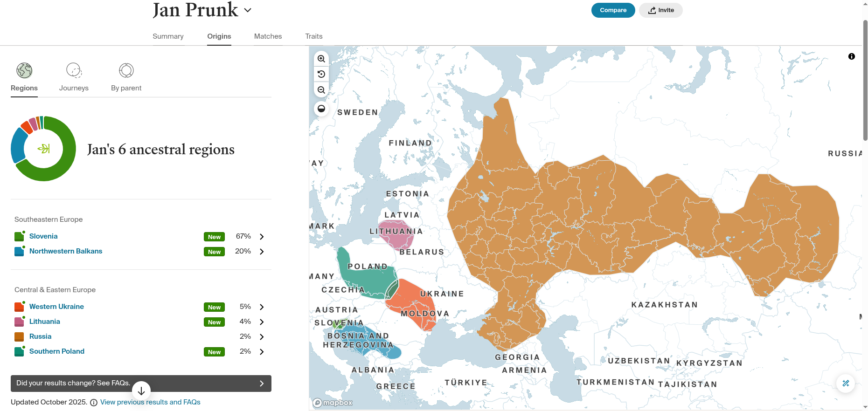Reset the map view

(321, 74)
